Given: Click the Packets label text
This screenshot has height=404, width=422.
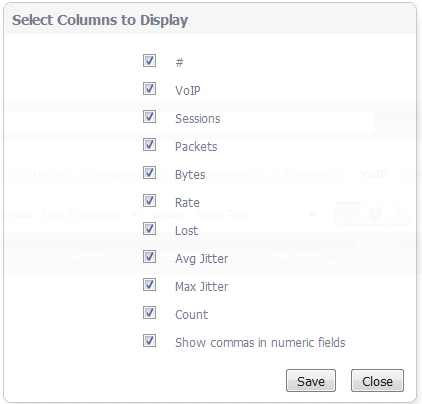Looking at the screenshot, I should coord(196,147).
